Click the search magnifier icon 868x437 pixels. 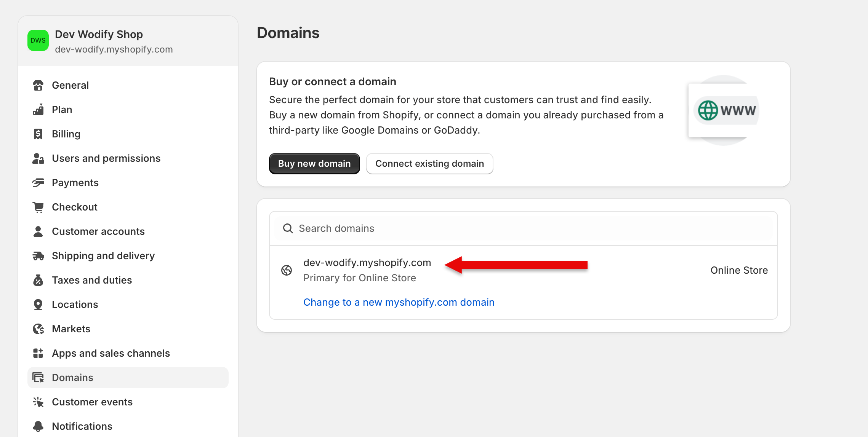(288, 228)
